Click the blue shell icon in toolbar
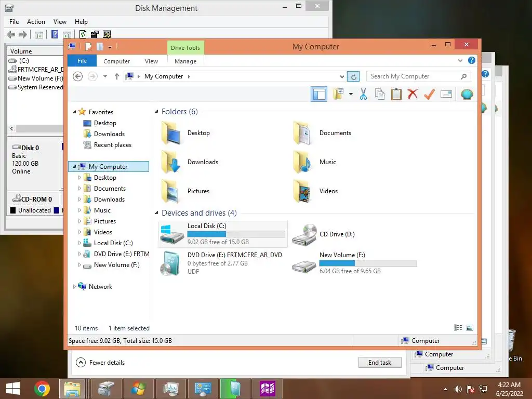The height and width of the screenshot is (399, 532). click(x=467, y=94)
